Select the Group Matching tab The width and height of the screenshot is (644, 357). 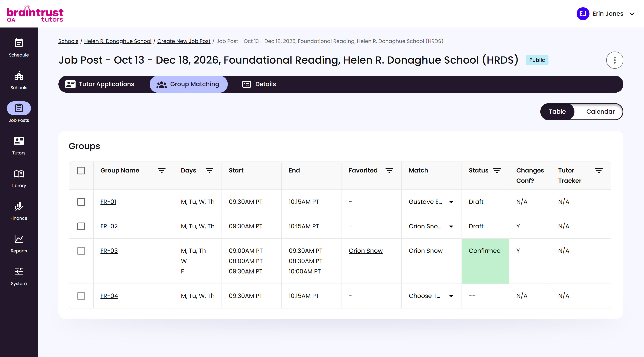tap(188, 84)
